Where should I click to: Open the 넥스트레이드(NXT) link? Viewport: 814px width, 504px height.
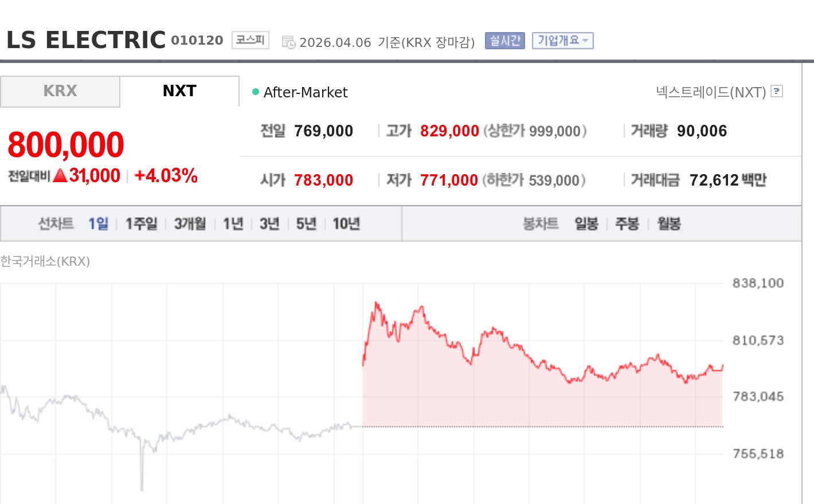click(711, 92)
